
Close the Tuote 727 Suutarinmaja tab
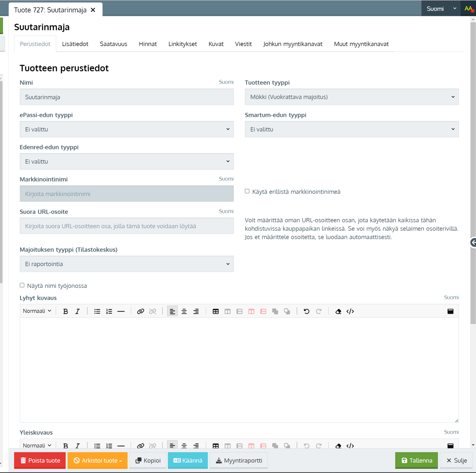pyautogui.click(x=93, y=10)
